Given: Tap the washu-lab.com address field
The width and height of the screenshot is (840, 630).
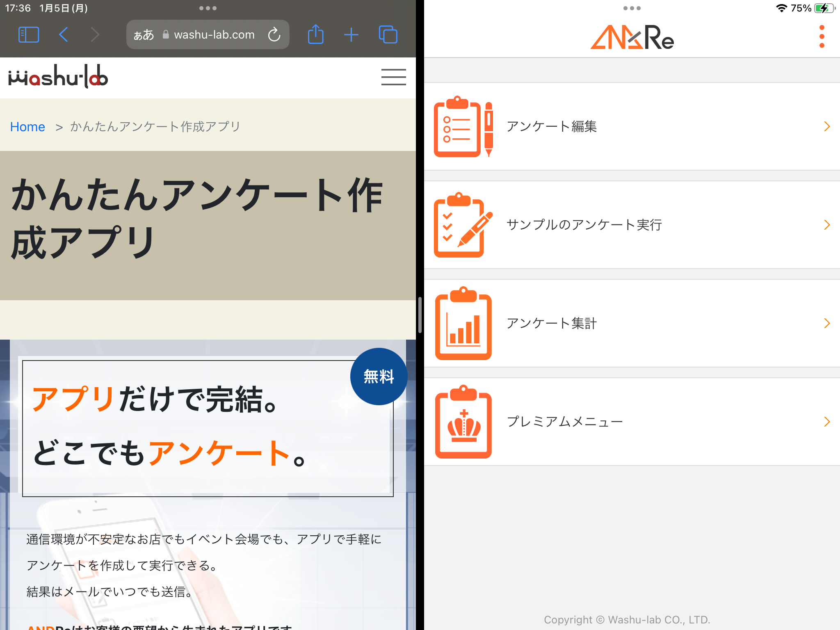Looking at the screenshot, I should [x=214, y=35].
